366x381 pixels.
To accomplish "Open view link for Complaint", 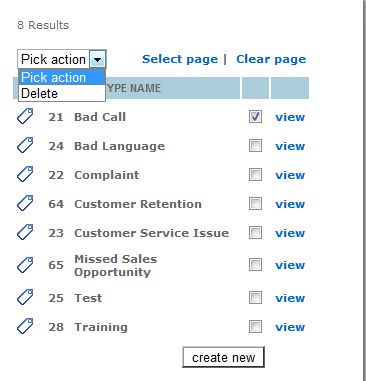I will 290,175.
